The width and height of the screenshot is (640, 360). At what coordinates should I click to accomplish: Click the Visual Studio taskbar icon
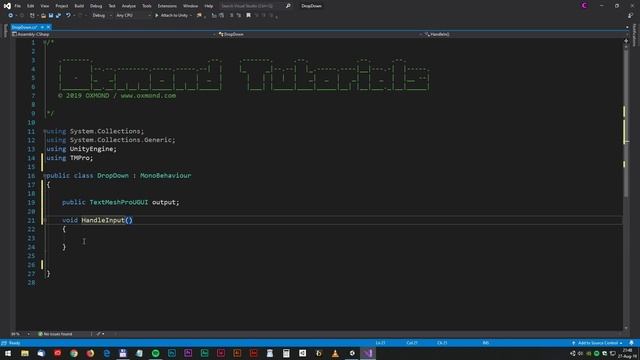(x=368, y=353)
